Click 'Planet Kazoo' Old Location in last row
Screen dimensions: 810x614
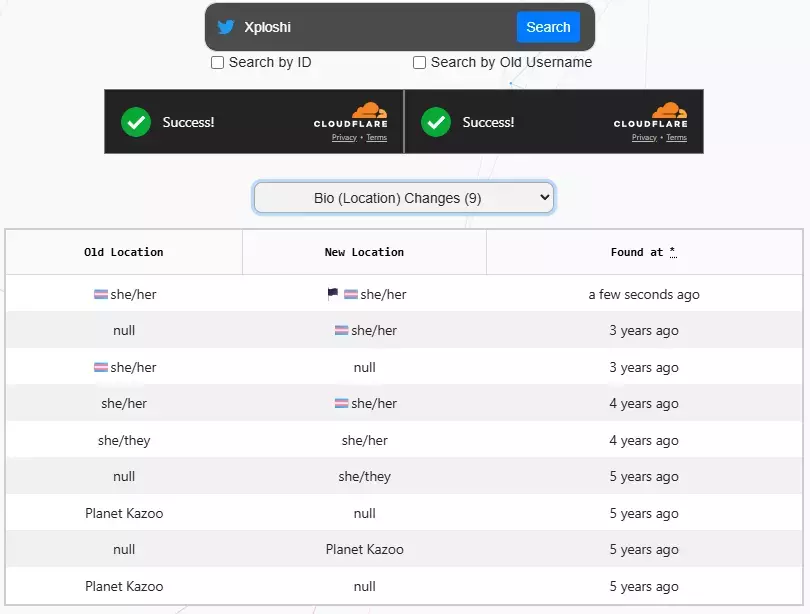click(x=124, y=586)
